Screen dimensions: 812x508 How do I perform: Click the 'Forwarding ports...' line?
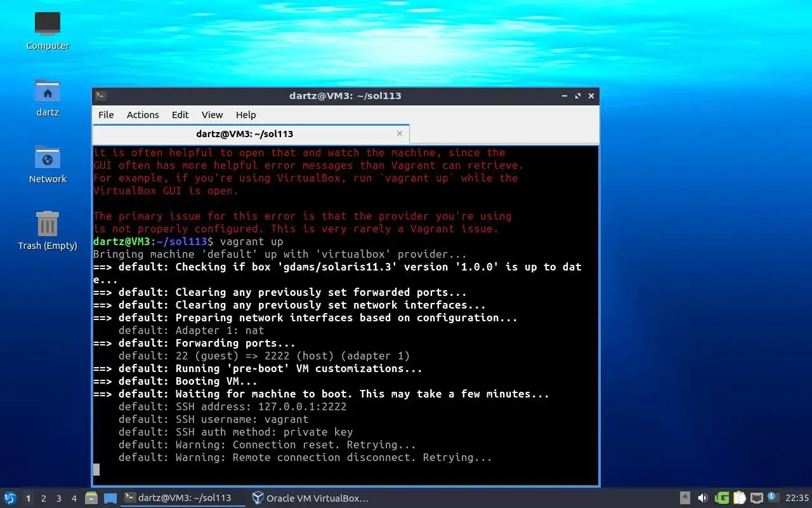pos(194,343)
